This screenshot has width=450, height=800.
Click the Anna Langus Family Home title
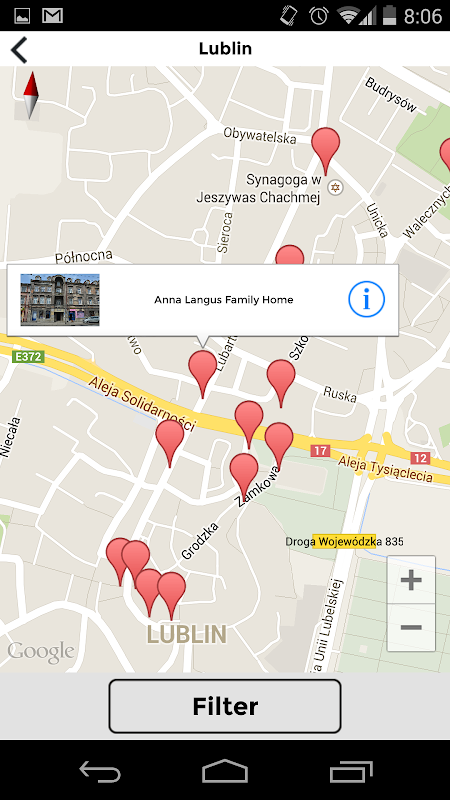click(x=224, y=300)
